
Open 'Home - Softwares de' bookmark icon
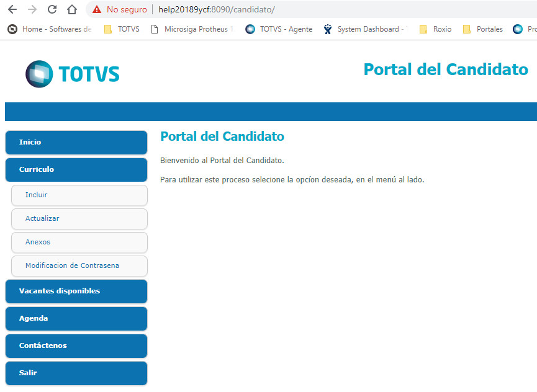click(12, 29)
